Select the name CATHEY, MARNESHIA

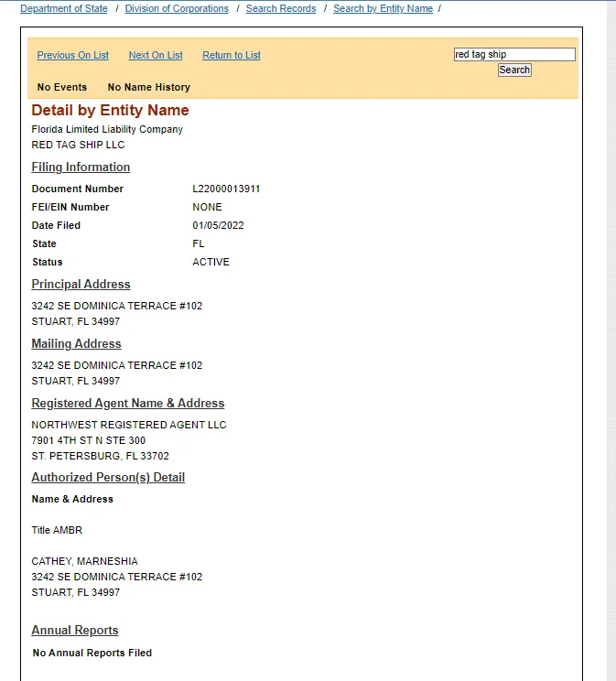(x=85, y=561)
